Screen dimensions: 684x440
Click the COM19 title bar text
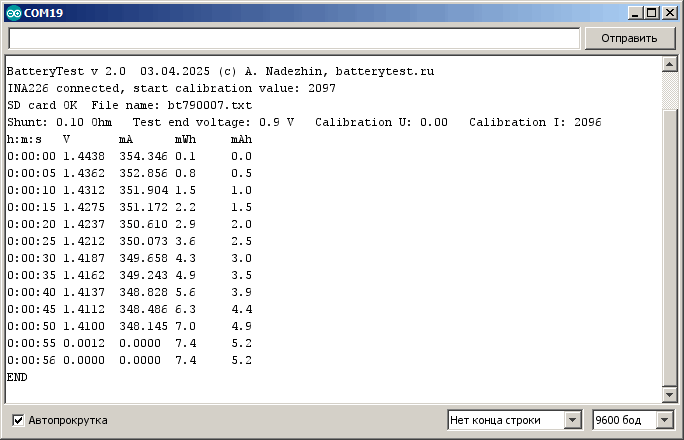[40, 13]
